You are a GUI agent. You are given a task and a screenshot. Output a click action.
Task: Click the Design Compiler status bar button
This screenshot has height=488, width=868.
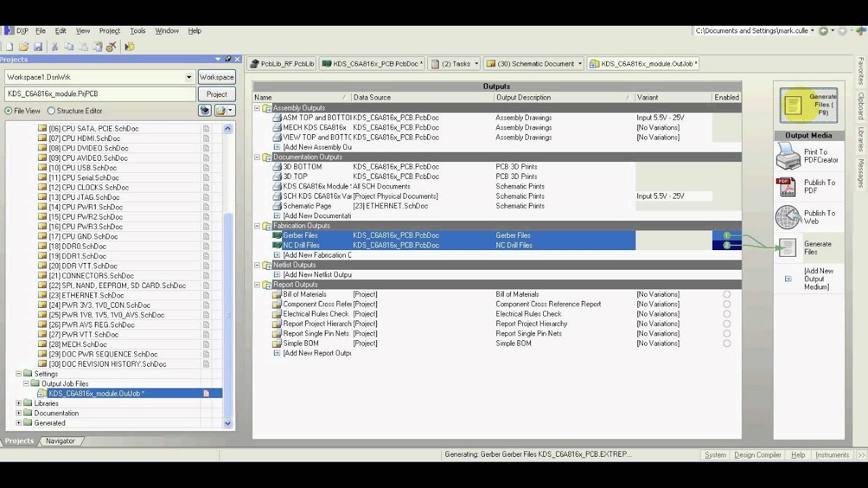click(757, 455)
